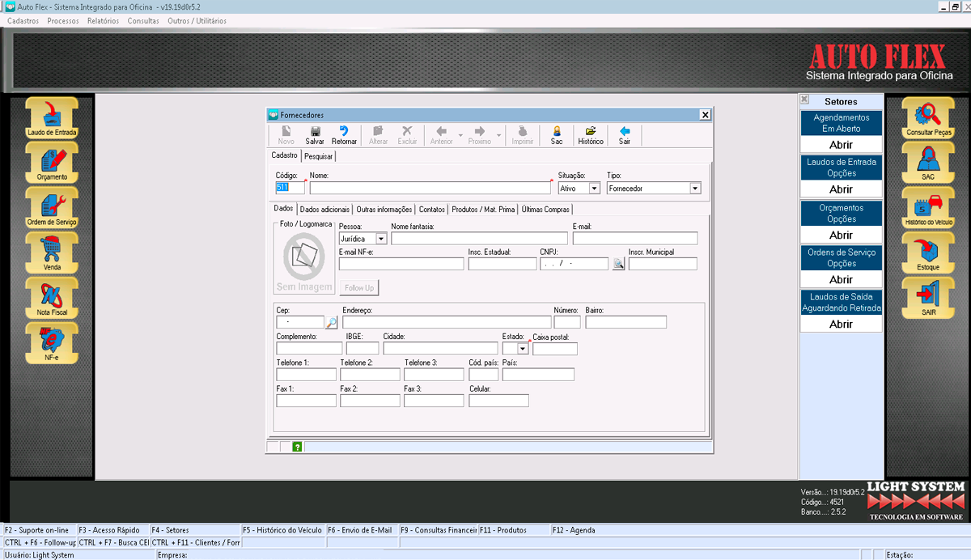Image resolution: width=971 pixels, height=560 pixels.
Task: Open the Estoque icon
Action: coord(929,254)
